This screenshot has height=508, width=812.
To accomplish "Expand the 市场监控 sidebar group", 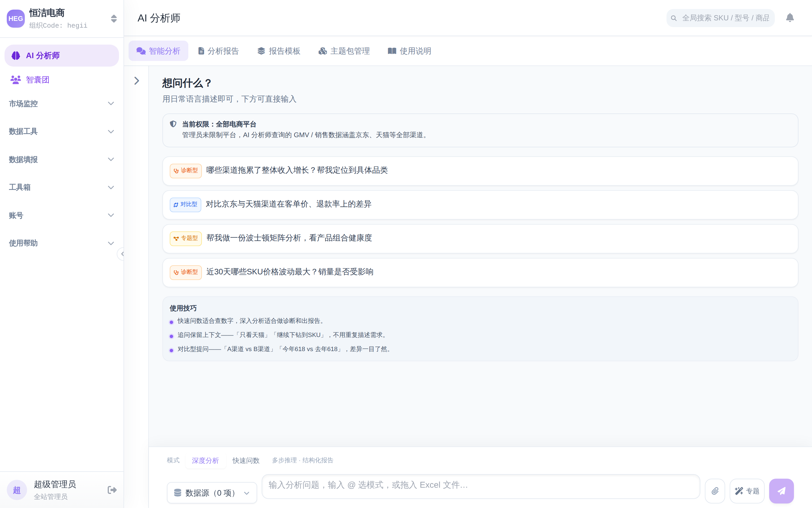I will coord(62,104).
